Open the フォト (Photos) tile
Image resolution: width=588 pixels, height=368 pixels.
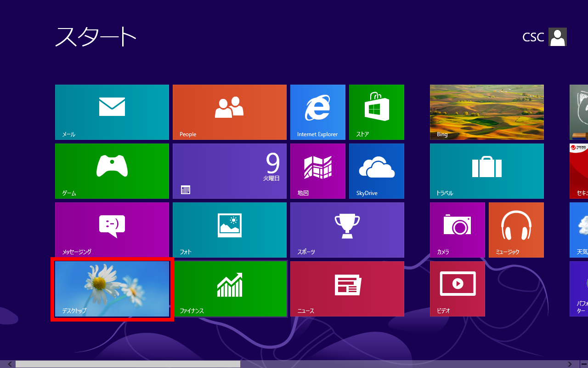coord(230,230)
